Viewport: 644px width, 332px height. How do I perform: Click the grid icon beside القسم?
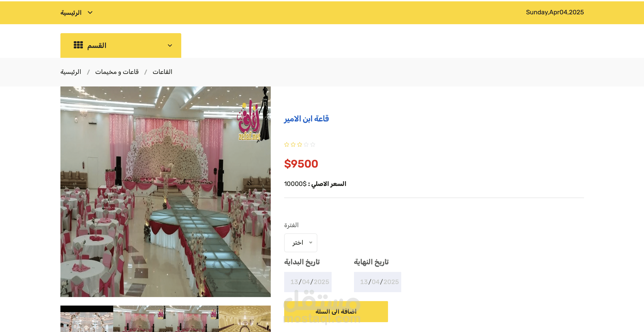[78, 45]
